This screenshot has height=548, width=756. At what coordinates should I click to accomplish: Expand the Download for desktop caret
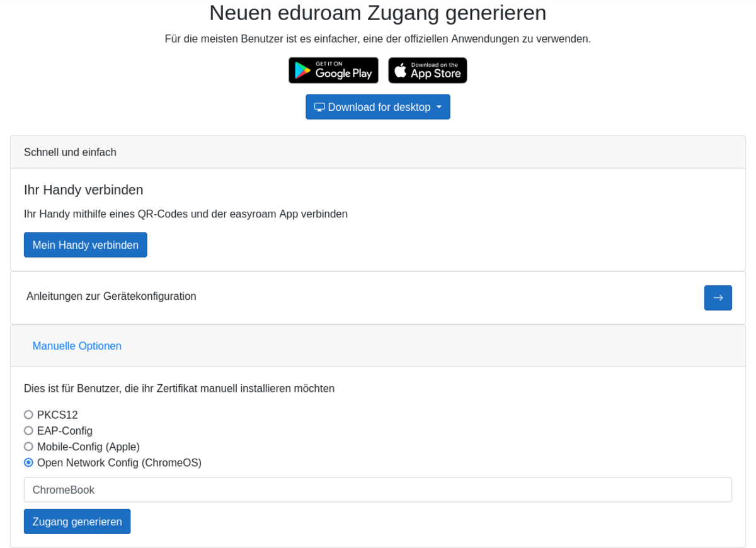[439, 107]
